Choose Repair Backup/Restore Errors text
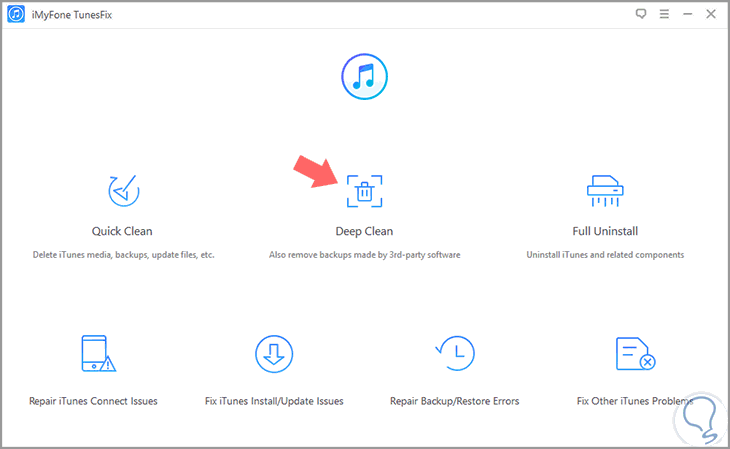The height and width of the screenshot is (449, 730). coord(455,401)
